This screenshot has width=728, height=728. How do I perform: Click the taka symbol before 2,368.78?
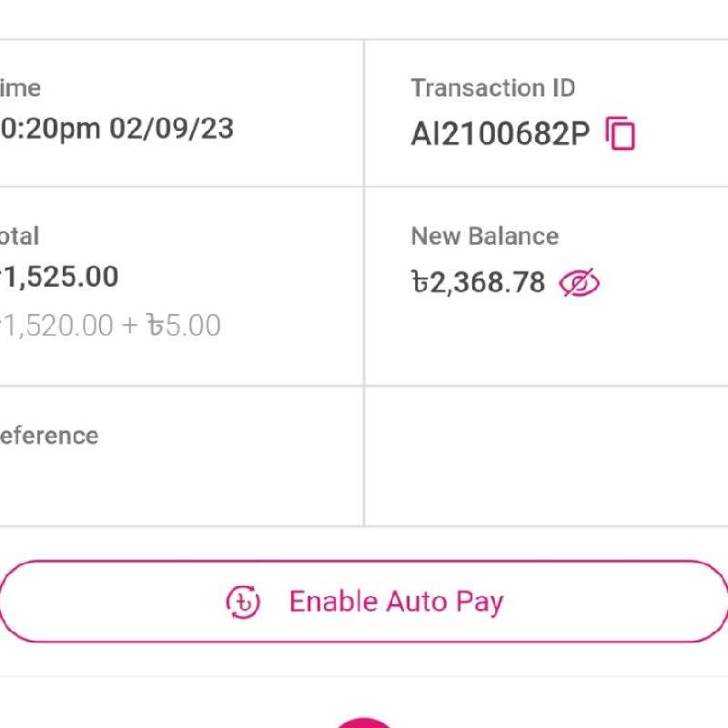pos(420,283)
